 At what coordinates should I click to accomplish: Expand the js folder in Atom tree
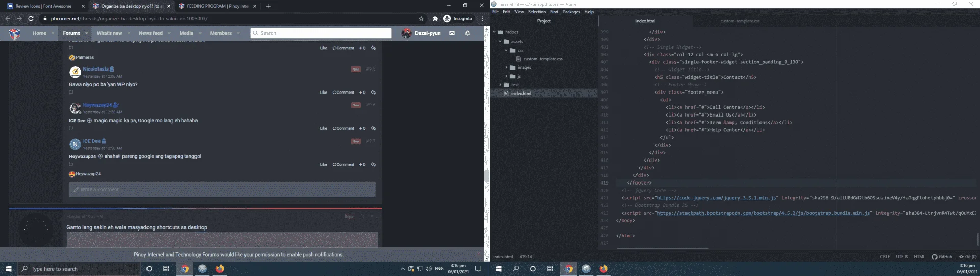pyautogui.click(x=506, y=76)
